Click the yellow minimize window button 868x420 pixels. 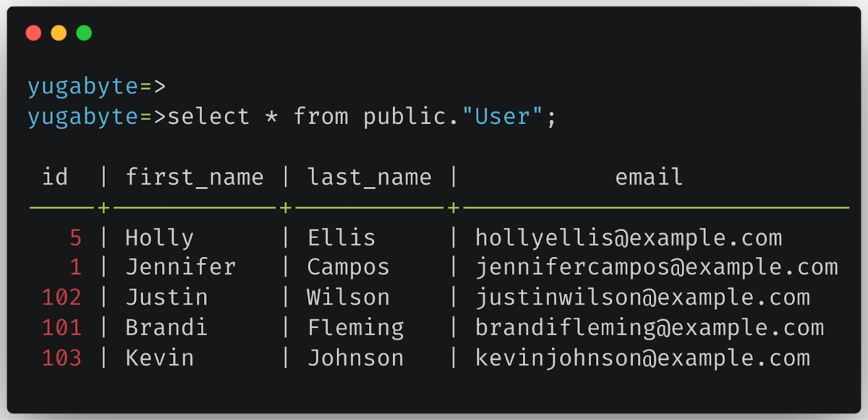coord(59,33)
